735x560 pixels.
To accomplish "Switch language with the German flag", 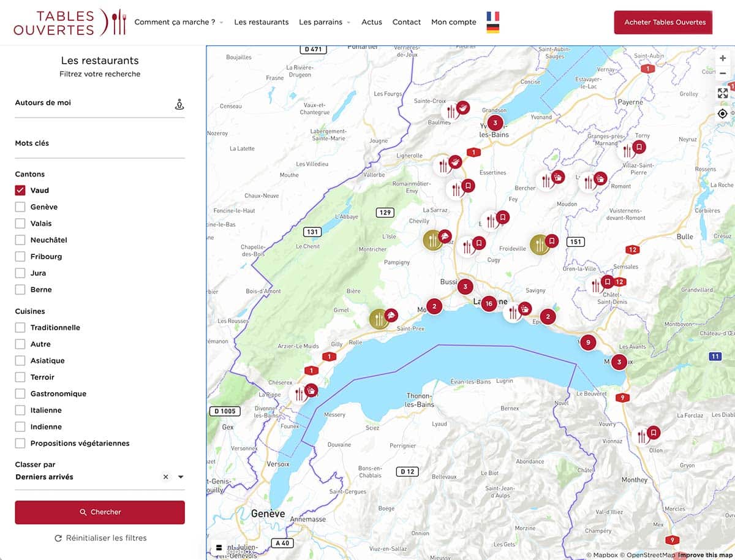I will (x=492, y=28).
